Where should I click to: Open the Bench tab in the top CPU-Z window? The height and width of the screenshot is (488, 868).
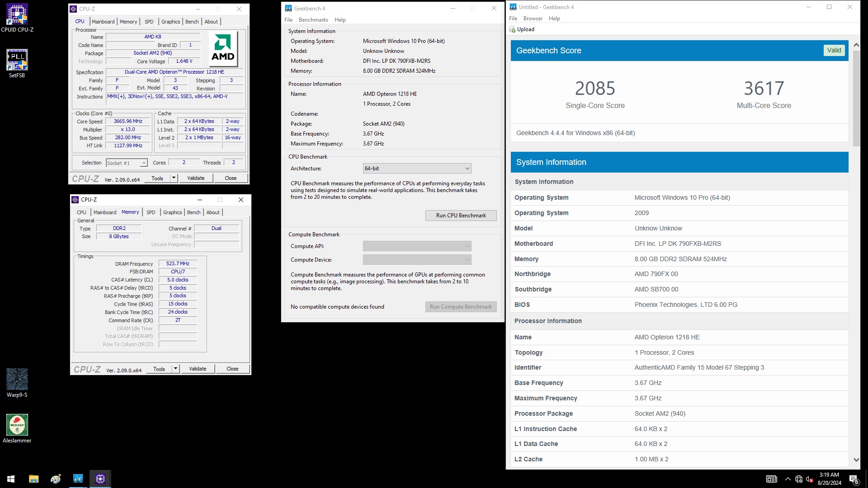click(192, 22)
